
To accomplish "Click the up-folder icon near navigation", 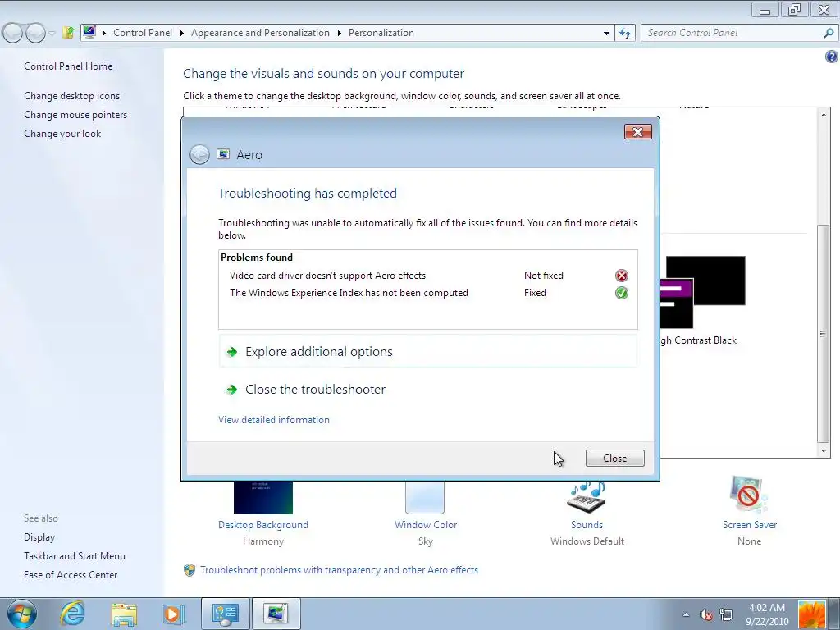I will (x=68, y=33).
